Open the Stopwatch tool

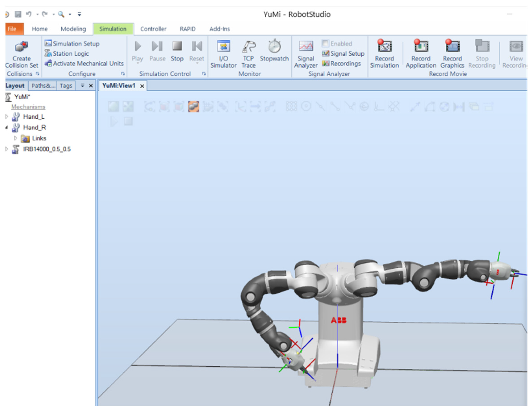(x=274, y=46)
